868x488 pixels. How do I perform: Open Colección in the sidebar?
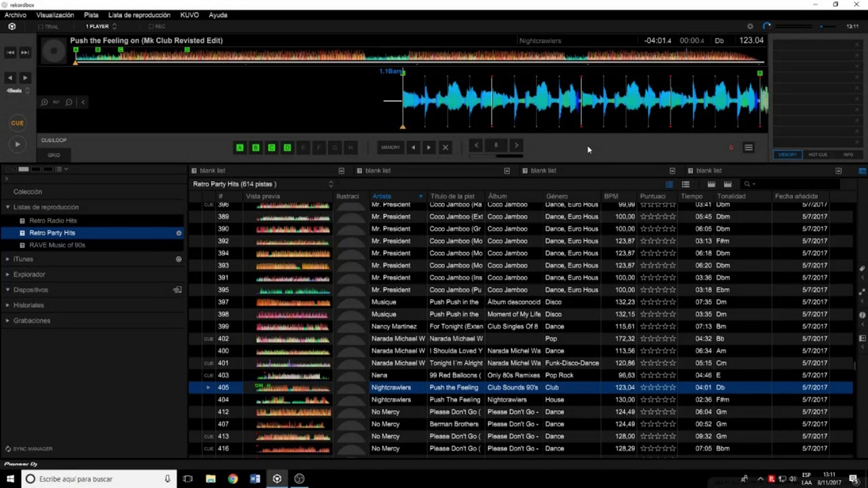tap(28, 192)
